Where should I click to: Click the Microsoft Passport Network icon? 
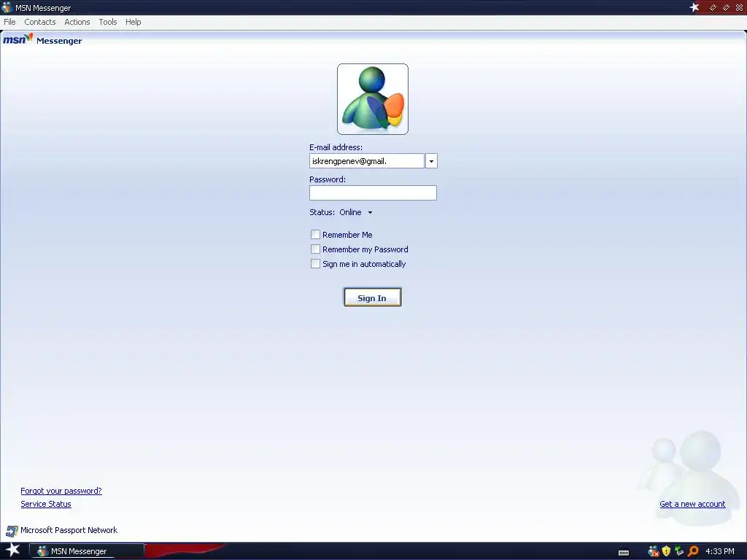point(12,531)
